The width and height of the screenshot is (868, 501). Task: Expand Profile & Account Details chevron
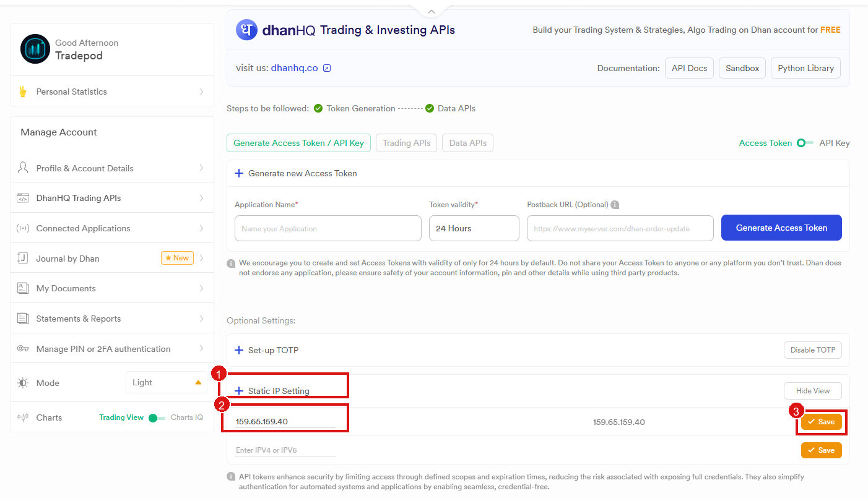tap(201, 168)
